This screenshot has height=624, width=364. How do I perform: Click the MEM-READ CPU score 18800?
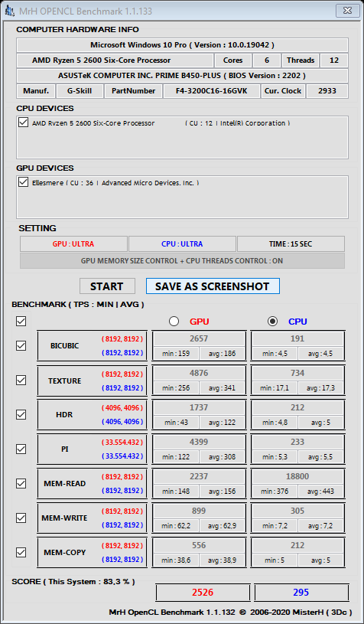297,476
